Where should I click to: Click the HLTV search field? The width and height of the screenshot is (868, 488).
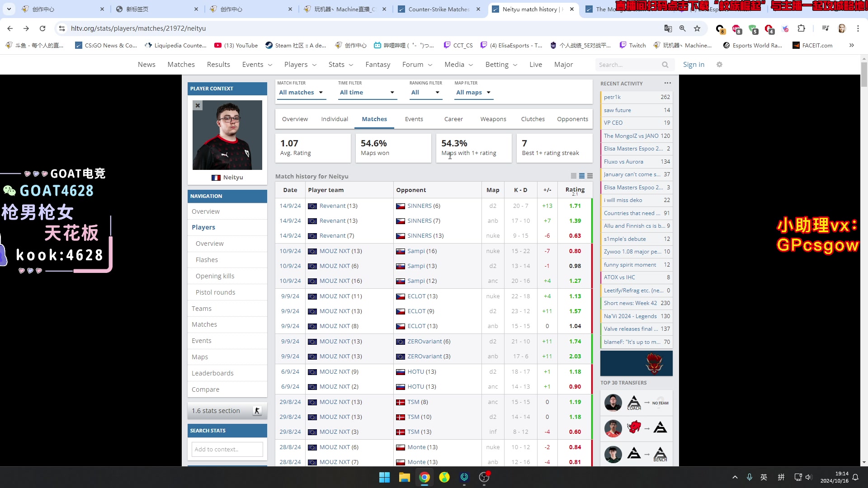[x=628, y=65]
